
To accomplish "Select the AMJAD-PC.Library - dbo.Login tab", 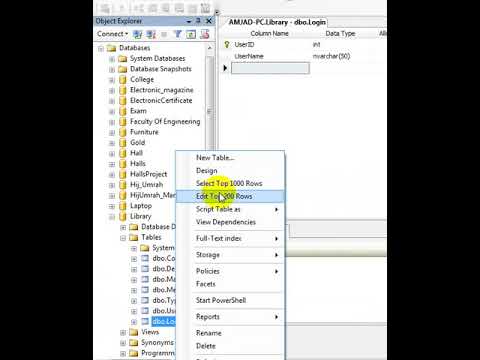I will point(277,22).
